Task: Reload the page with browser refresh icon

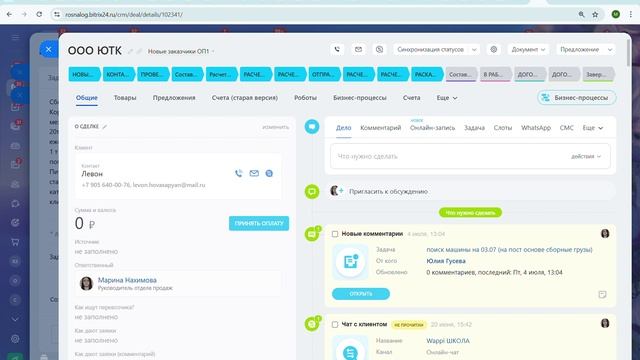Action: click(39, 14)
